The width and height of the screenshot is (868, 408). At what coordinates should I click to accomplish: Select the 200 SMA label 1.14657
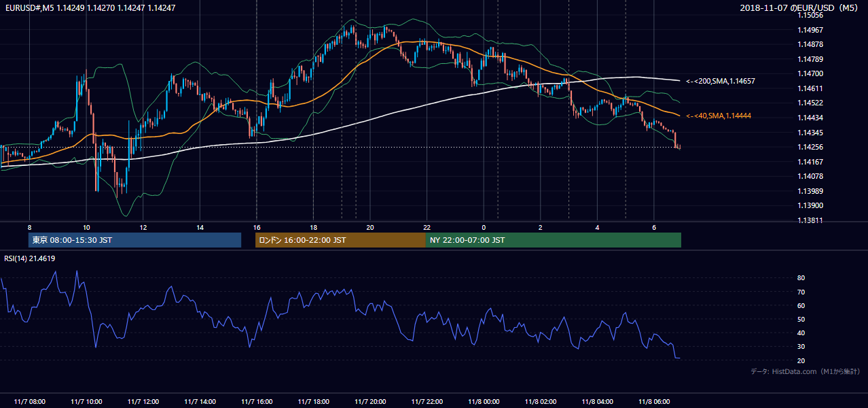click(x=720, y=81)
